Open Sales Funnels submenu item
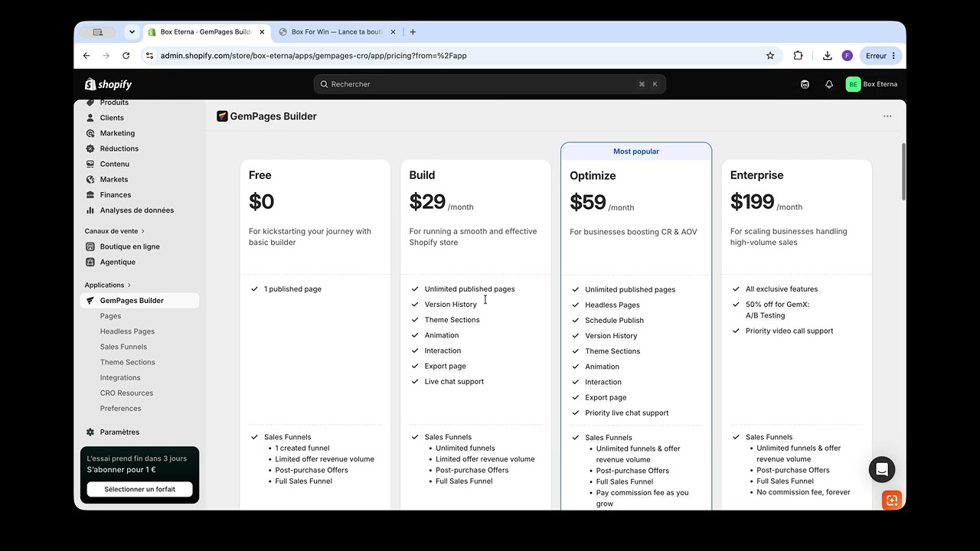 tap(123, 347)
